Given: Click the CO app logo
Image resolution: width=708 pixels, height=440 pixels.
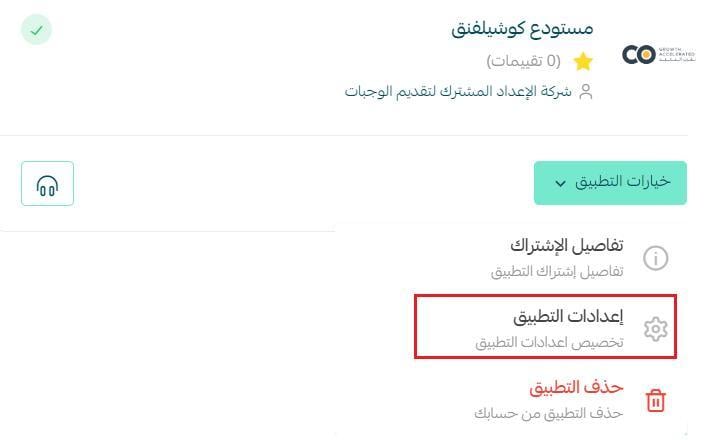Looking at the screenshot, I should tap(638, 55).
